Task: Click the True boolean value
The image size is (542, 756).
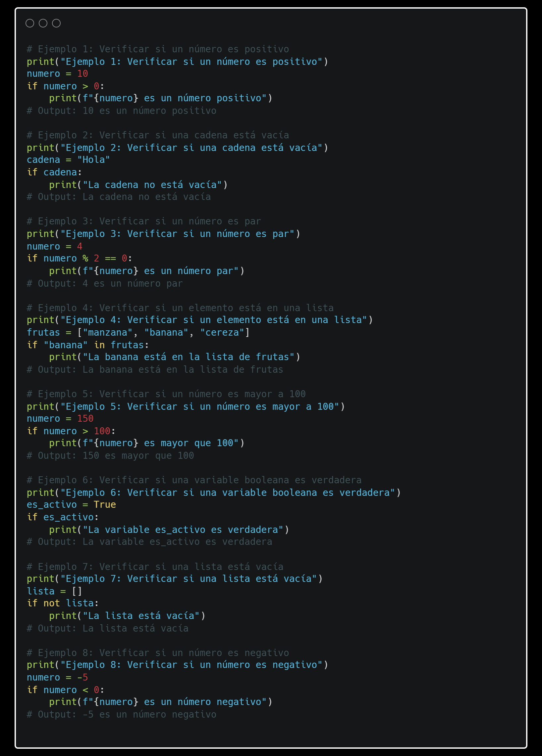Action: [105, 505]
